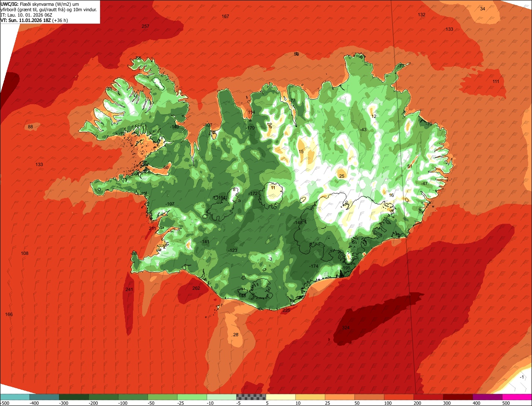
Task: Click the land value -123
Action: coord(233,250)
